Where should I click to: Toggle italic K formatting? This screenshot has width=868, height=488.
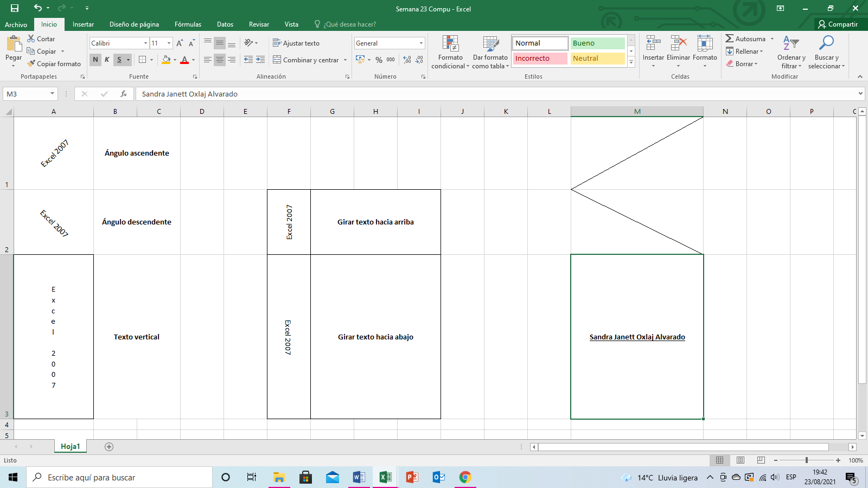[x=107, y=60]
